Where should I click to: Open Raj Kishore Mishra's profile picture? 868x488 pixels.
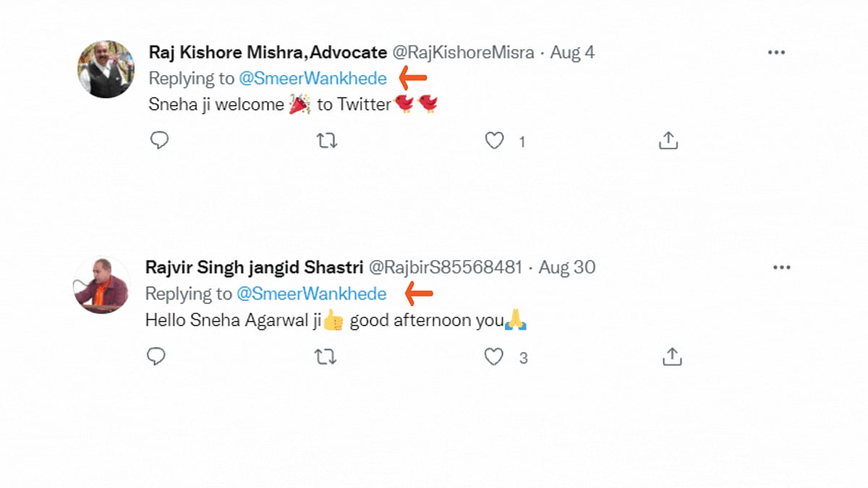coord(106,69)
